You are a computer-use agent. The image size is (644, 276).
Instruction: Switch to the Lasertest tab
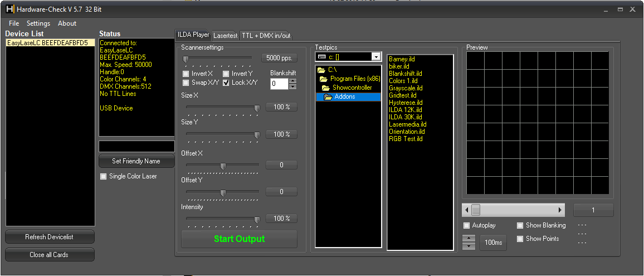(225, 35)
